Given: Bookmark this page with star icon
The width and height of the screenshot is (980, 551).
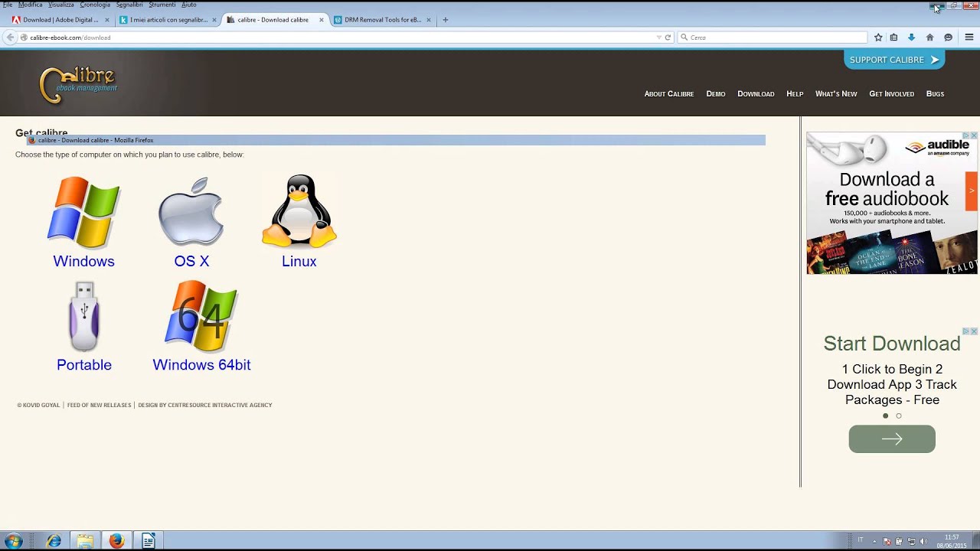Looking at the screenshot, I should click(878, 37).
